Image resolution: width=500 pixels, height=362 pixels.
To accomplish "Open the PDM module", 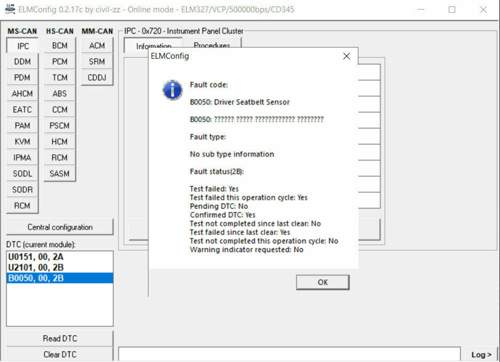I will click(23, 78).
